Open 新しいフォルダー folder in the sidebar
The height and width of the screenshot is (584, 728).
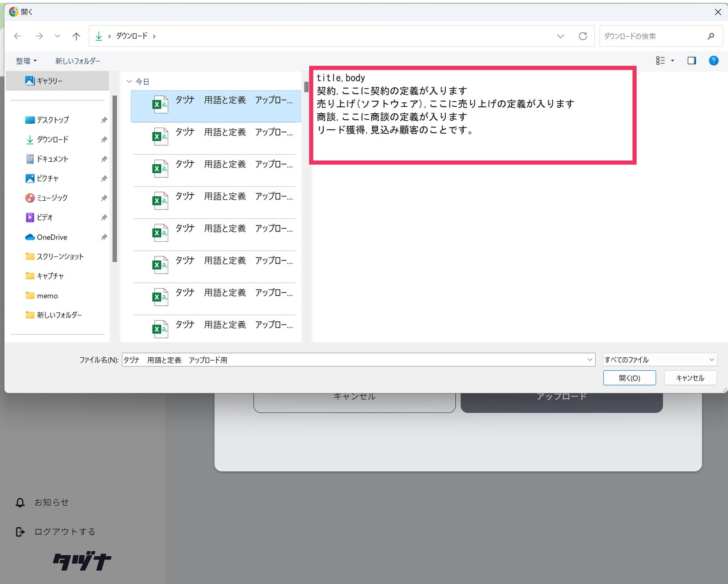(59, 315)
